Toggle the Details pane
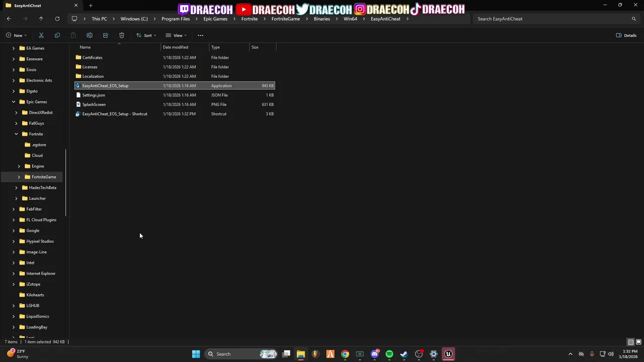 626,35
